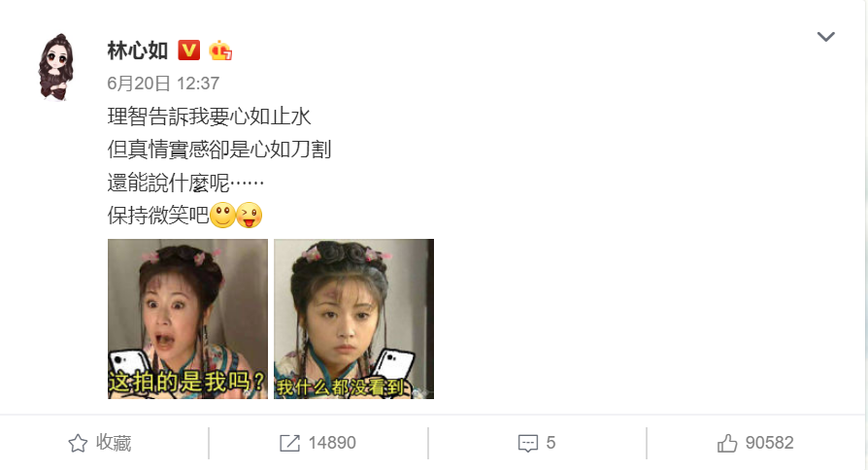
Task: Open the post options chevron menu
Action: click(825, 37)
